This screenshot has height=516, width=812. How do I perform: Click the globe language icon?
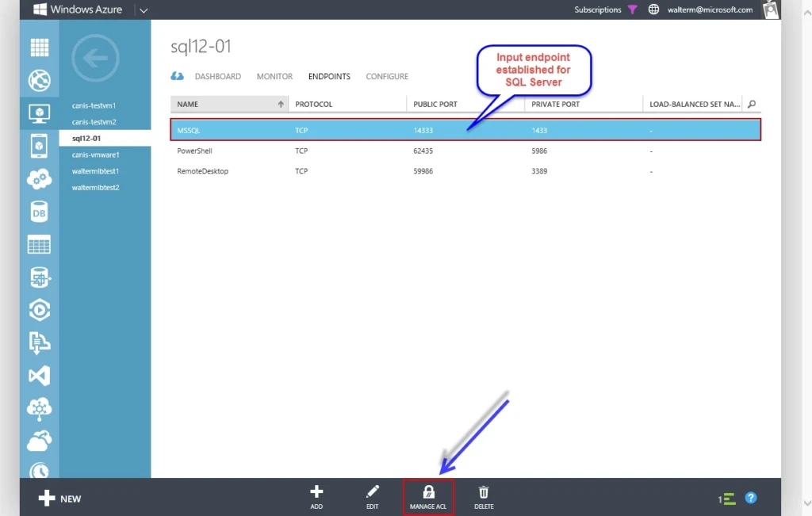point(653,10)
